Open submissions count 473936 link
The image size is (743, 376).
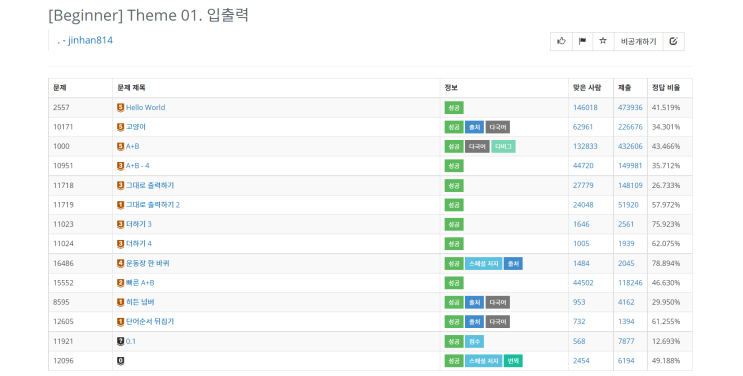click(x=630, y=108)
